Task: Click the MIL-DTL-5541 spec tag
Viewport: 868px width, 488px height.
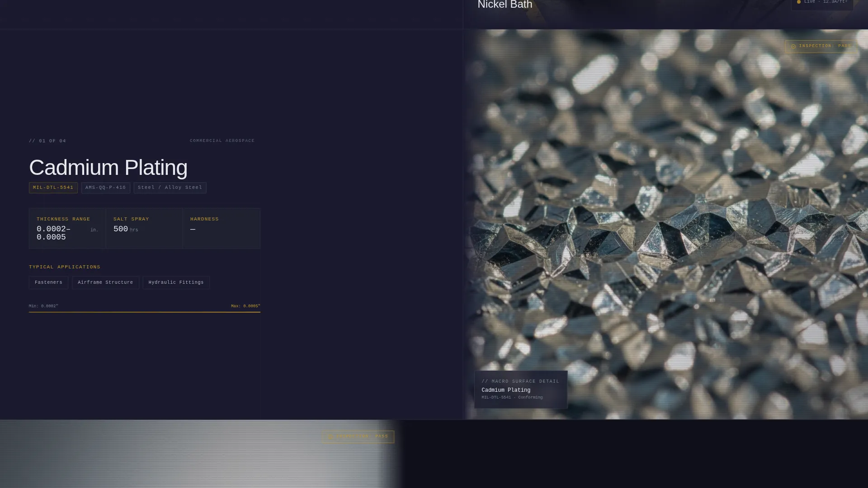Action: (x=53, y=188)
